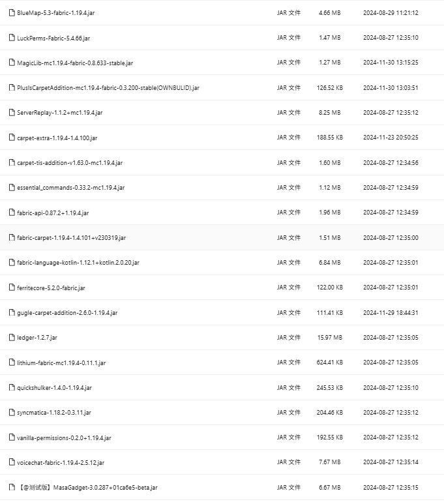The width and height of the screenshot is (444, 504).
Task: Select vanilla-permissions-0.2.0+1.19.4.jar file name
Action: 64,437
